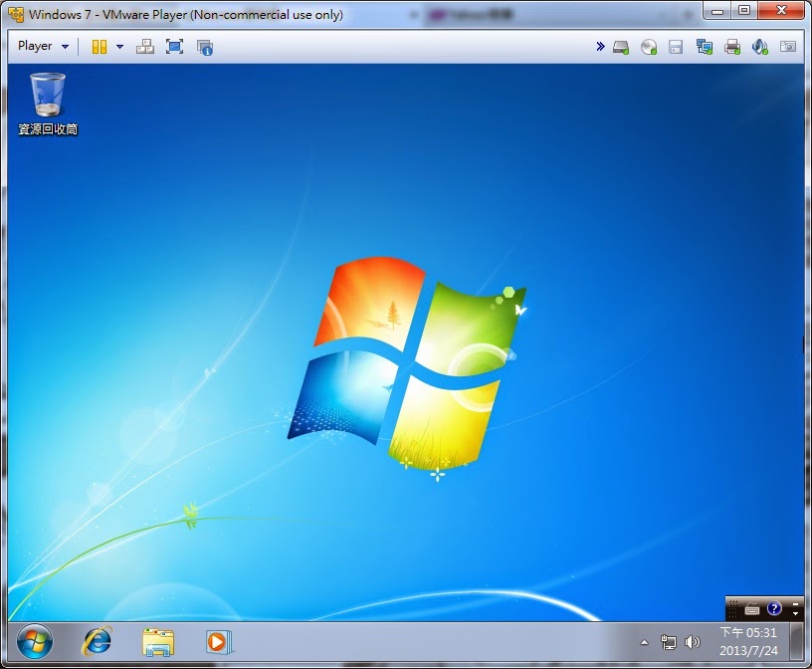Open the language bar Help icon
Screen dimensions: 812x669
pyautogui.click(x=774, y=608)
